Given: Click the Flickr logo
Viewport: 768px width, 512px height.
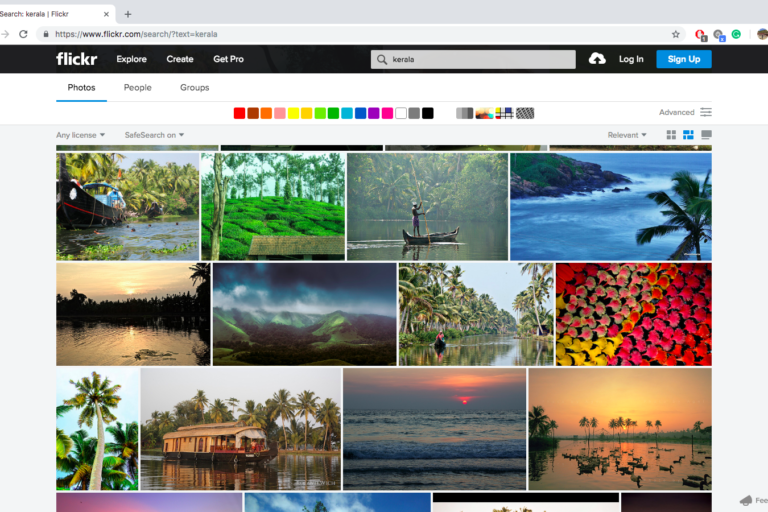Looking at the screenshot, I should pos(77,59).
